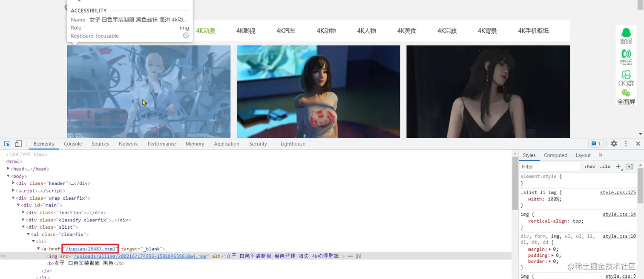Select the element.style rule block
This screenshot has width=644, height=279.
578,180
